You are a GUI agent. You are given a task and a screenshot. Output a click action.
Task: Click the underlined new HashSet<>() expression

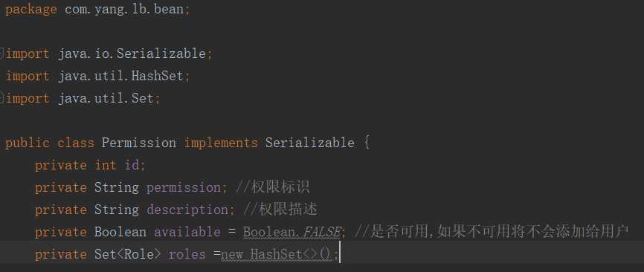[277, 255]
